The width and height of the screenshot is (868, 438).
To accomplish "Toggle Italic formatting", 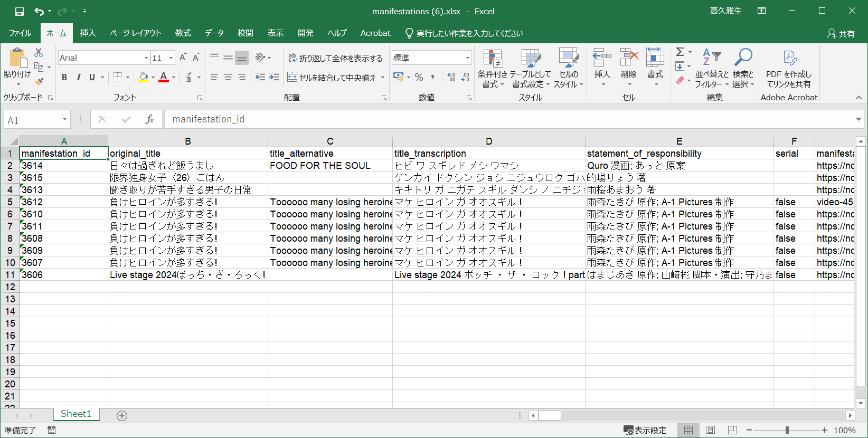I will [x=78, y=77].
